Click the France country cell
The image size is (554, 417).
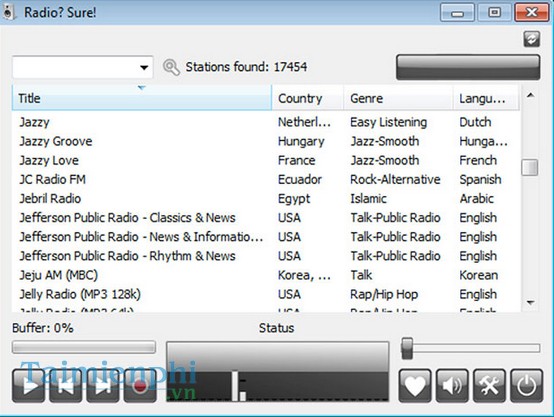pyautogui.click(x=296, y=160)
